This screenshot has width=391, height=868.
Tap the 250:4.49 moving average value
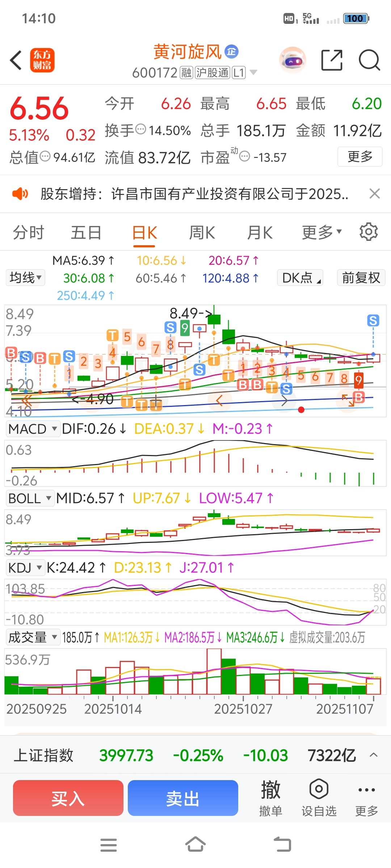point(85,295)
